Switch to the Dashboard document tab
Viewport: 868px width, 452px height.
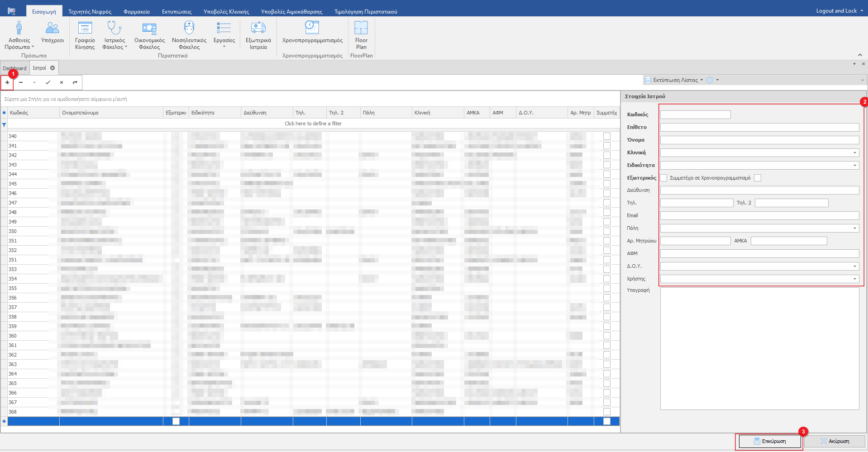pos(14,68)
